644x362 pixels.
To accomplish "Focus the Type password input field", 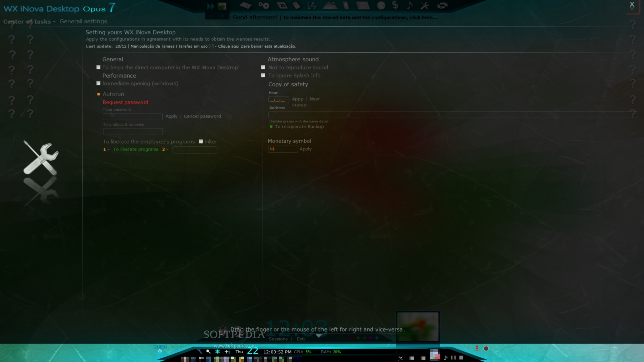I will 132,117.
